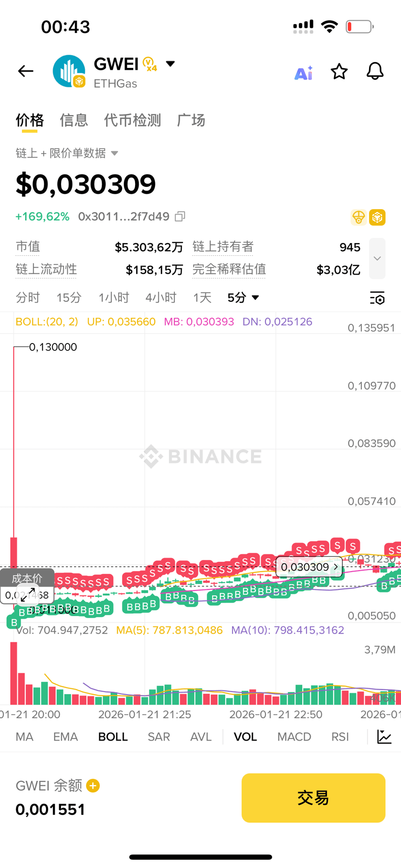Tap the Wi-Fi status icon
The height and width of the screenshot is (868, 401).
(330, 27)
